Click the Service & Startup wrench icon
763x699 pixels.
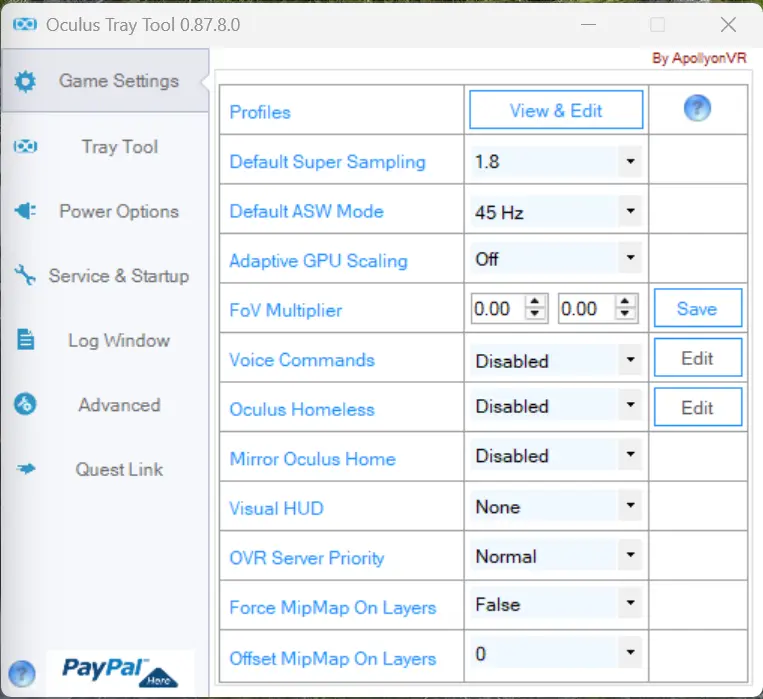point(25,275)
